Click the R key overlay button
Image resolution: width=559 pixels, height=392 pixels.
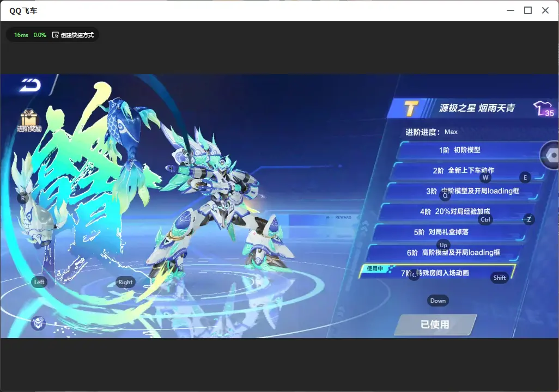coord(23,199)
